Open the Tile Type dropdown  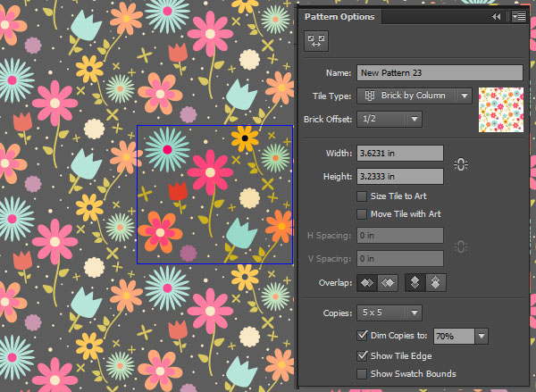click(414, 96)
